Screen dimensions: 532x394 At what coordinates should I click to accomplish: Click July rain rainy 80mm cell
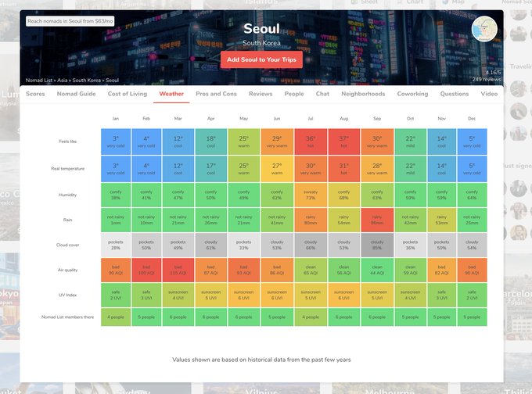click(311, 220)
